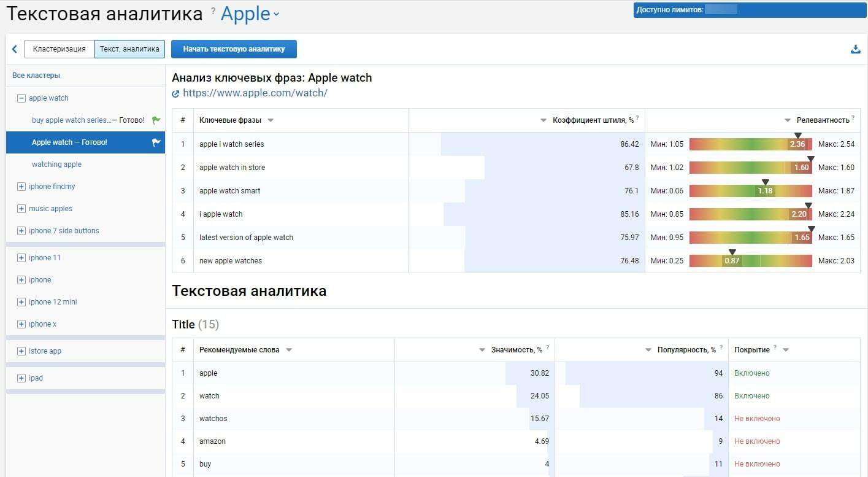Image resolution: width=868 pixels, height=477 pixels.
Task: Open the Коэффициент штиля column sort arrow
Action: (x=543, y=120)
